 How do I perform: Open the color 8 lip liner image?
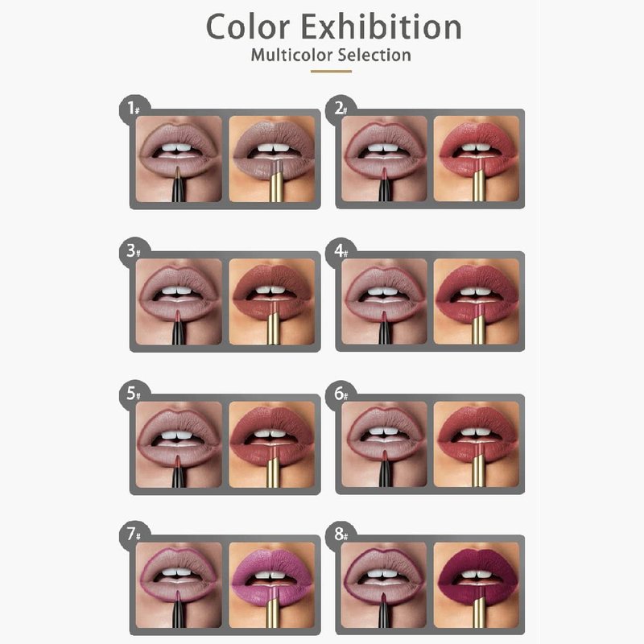(x=385, y=585)
